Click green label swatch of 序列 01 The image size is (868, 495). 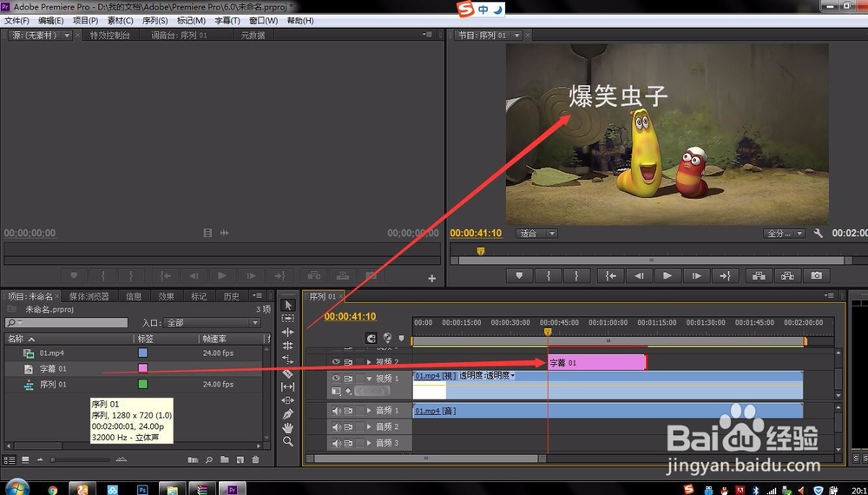143,384
